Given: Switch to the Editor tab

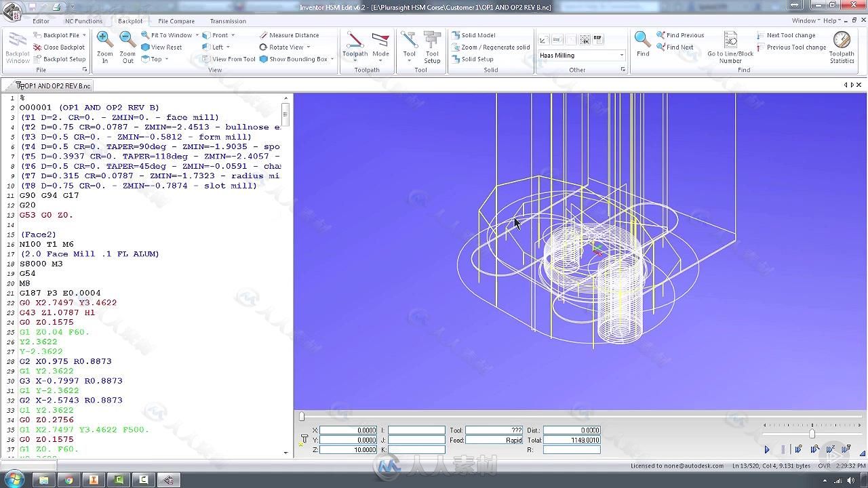Looking at the screenshot, I should tap(41, 21).
